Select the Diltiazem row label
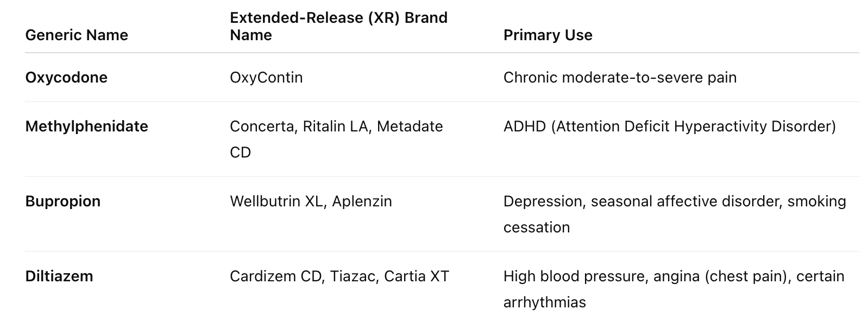Screen dimensions: 868x328 point(59,276)
